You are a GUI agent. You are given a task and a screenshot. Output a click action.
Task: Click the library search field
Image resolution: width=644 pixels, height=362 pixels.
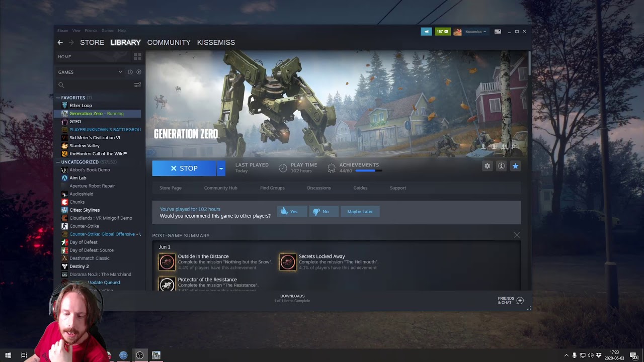point(96,85)
